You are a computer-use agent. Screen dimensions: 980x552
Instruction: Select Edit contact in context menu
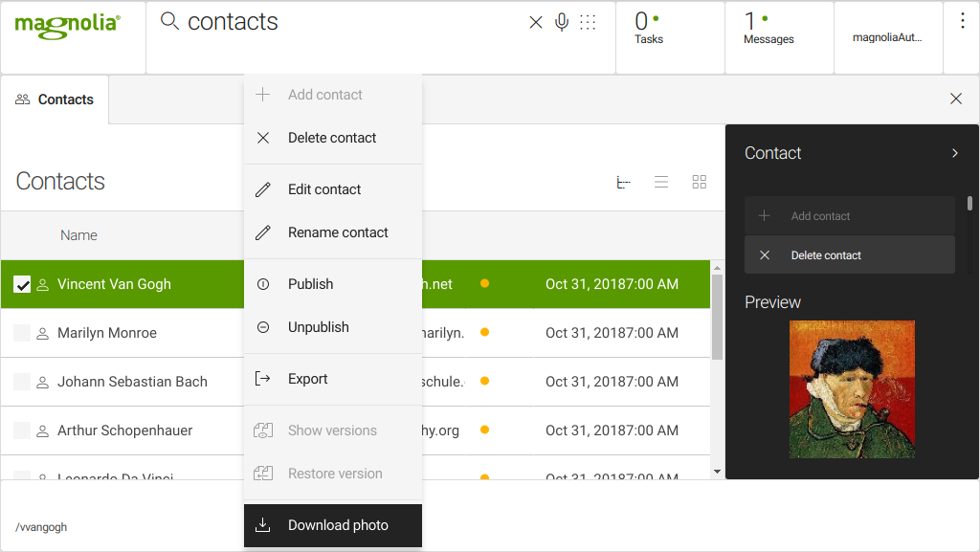pyautogui.click(x=324, y=189)
